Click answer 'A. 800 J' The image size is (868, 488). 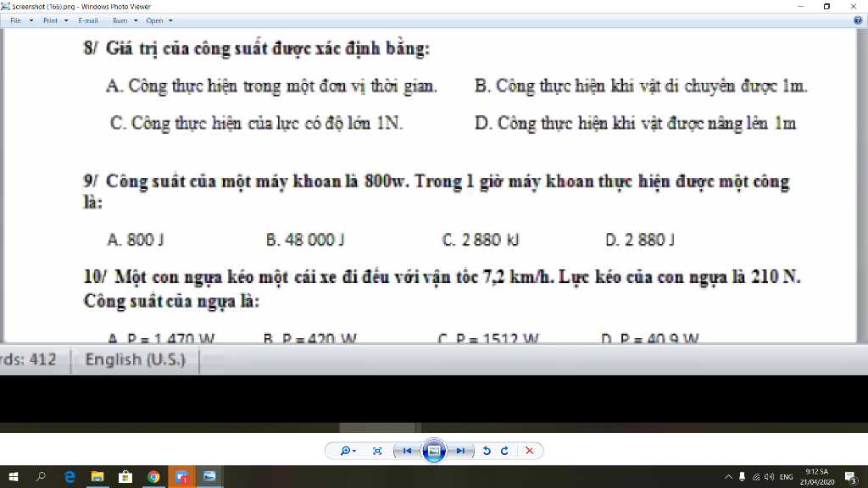pyautogui.click(x=135, y=240)
